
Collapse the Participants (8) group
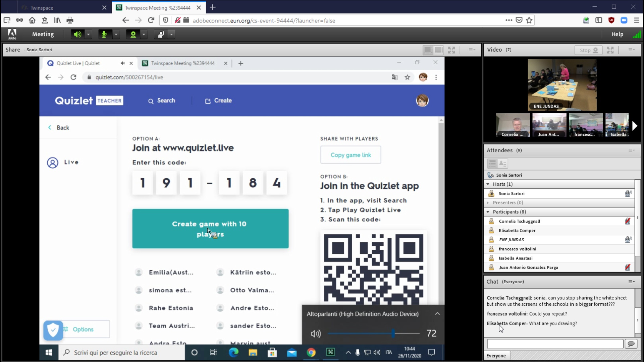(x=488, y=212)
